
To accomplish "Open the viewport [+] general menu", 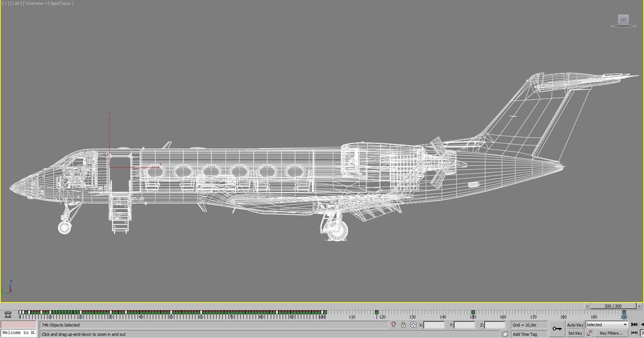I will point(5,3).
